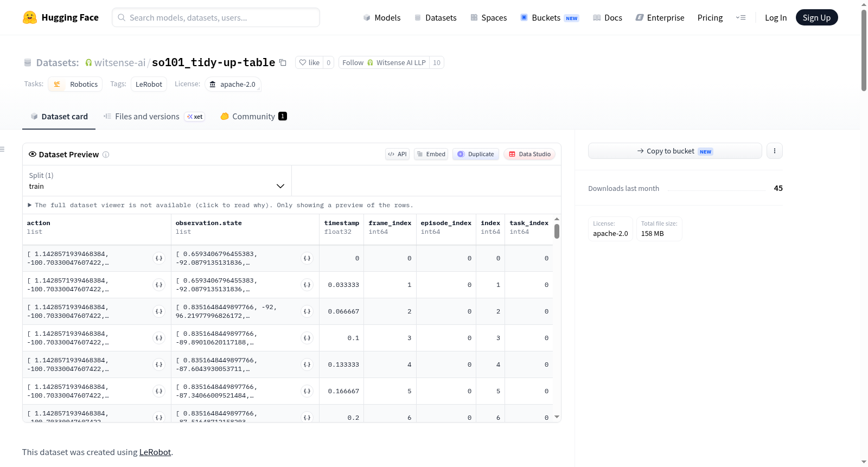Click the apache-2.0 license tag

[x=233, y=84]
